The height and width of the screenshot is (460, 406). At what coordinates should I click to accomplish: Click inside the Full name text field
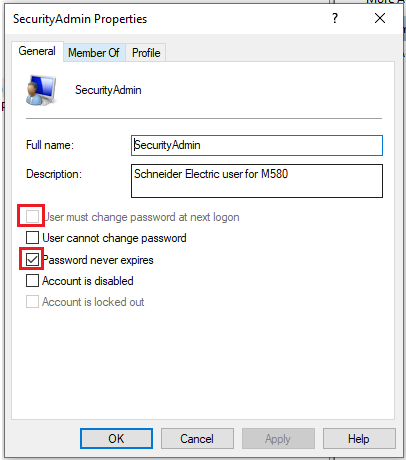[257, 145]
